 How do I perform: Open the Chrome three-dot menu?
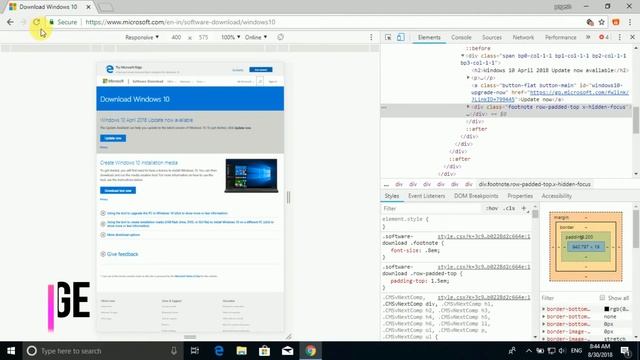(630, 22)
